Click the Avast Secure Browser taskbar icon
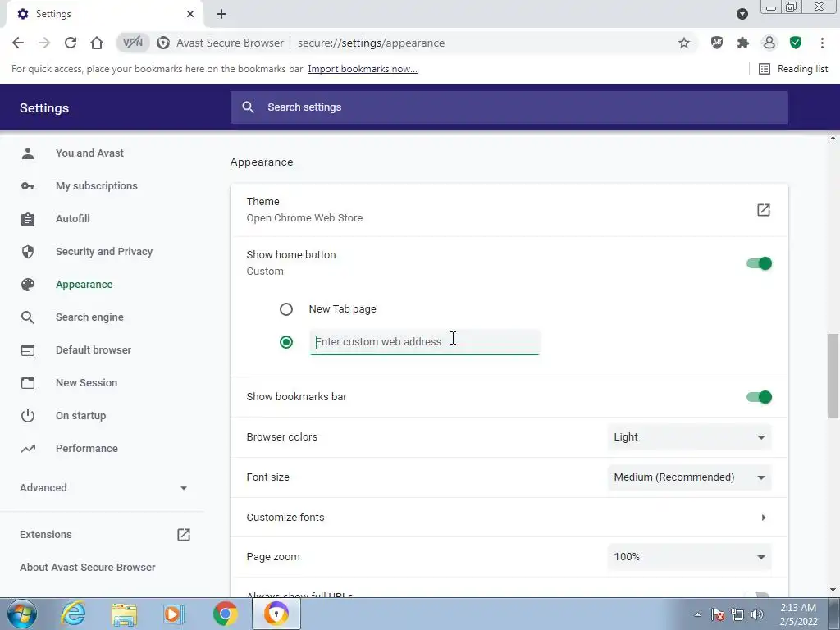Image resolution: width=840 pixels, height=630 pixels. point(276,614)
